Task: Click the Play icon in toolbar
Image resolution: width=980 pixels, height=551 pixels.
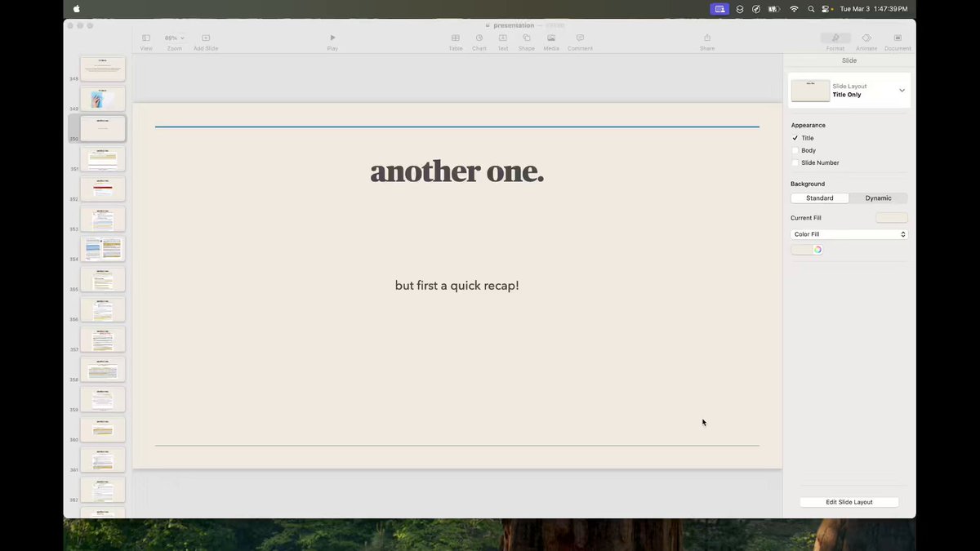Action: (332, 38)
